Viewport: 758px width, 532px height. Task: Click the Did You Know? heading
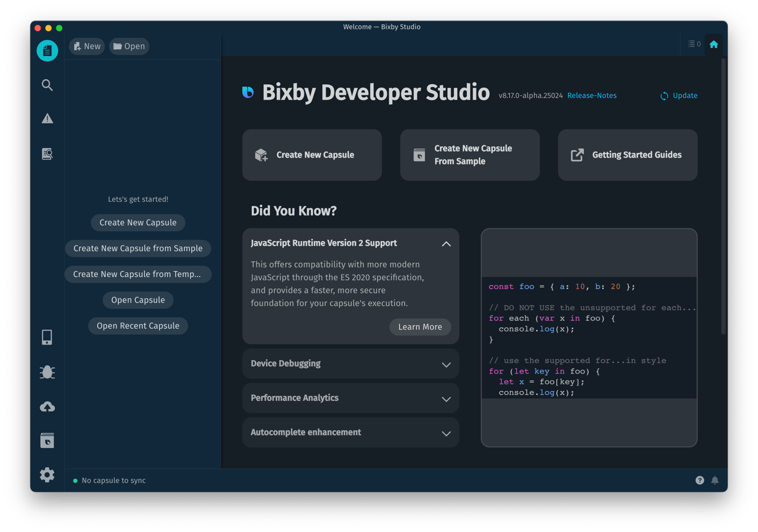pos(294,211)
